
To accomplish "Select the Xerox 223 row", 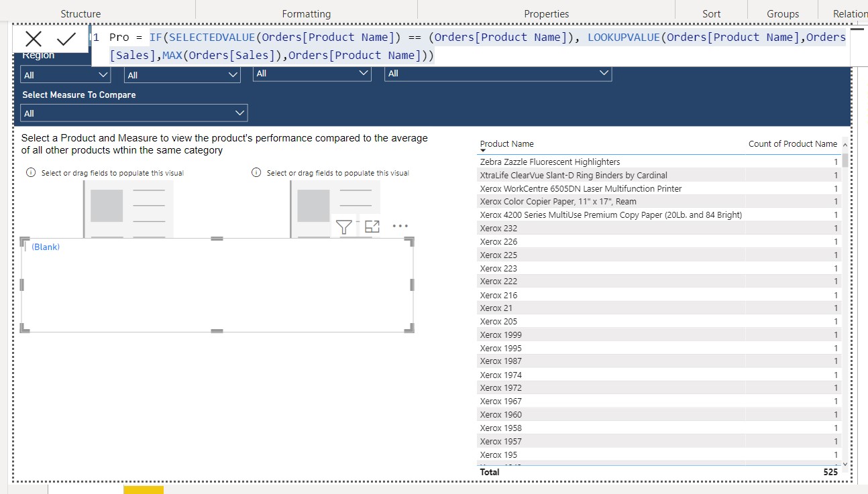I will click(x=659, y=268).
